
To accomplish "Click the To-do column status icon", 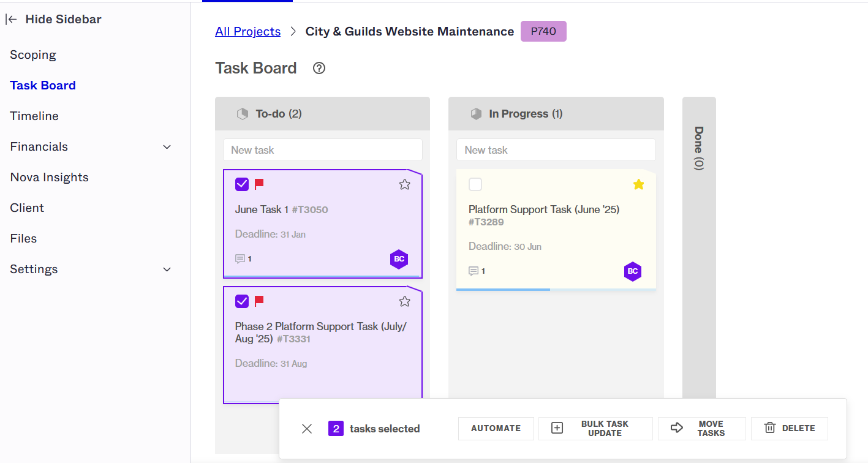I will [243, 114].
